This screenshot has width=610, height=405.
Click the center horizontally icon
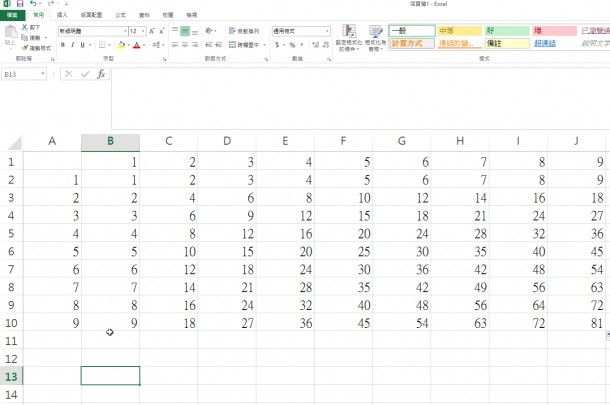[x=185, y=45]
